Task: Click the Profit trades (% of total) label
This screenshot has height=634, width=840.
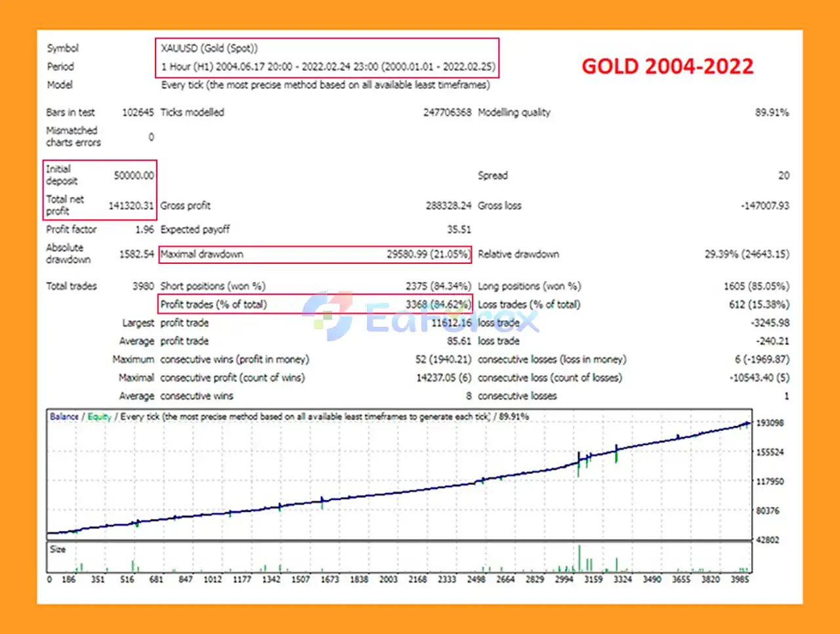Action: tap(213, 305)
